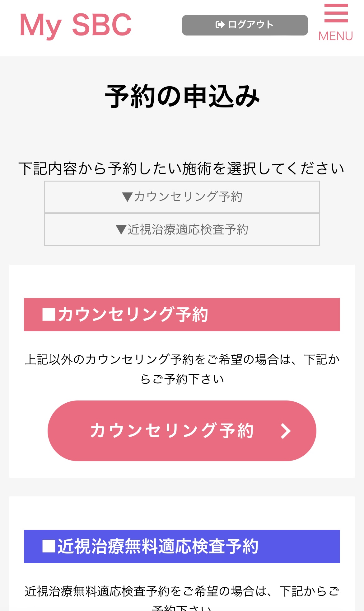364x611 pixels.
Task: Click chevron arrow on pink カウンセリング予約 button
Action: point(285,431)
